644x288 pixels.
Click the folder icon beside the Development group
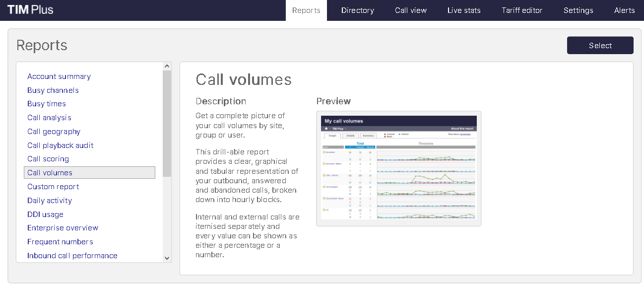pos(323,186)
